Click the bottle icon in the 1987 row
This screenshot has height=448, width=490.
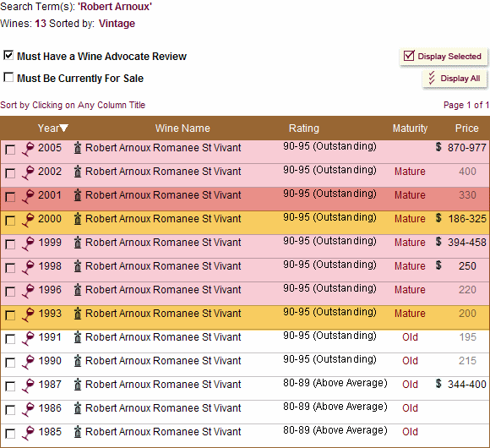click(78, 385)
